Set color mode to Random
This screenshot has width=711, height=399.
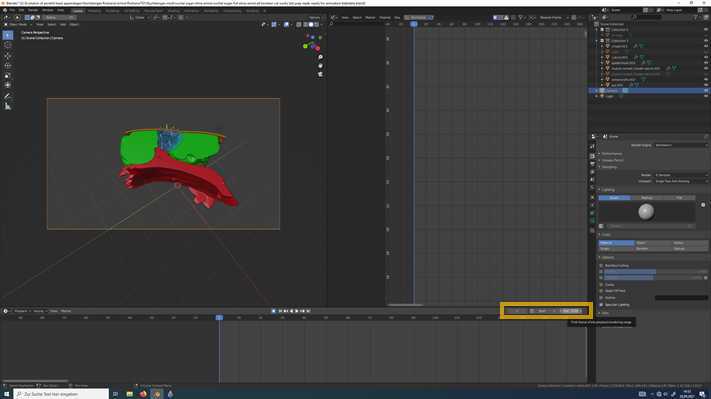point(653,248)
